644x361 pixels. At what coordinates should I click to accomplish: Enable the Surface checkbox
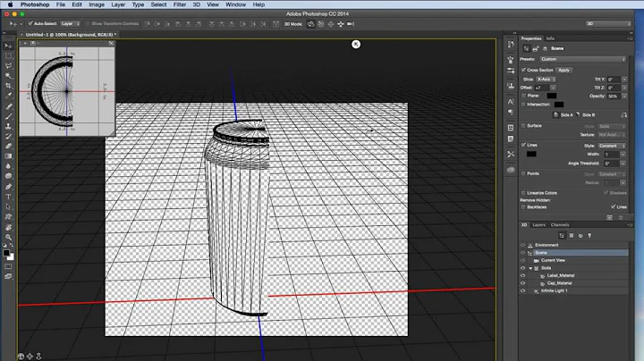(x=523, y=126)
